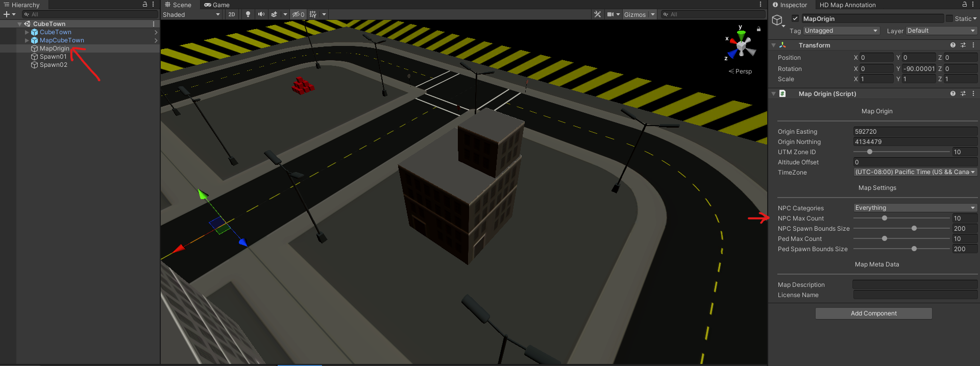Open the Shaded draw mode dropdown

191,14
